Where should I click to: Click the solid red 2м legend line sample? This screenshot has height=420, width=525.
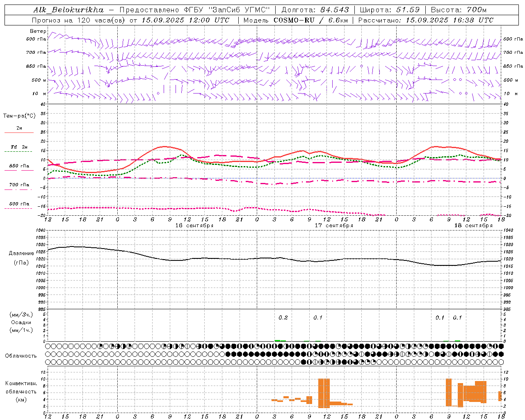click(19, 133)
